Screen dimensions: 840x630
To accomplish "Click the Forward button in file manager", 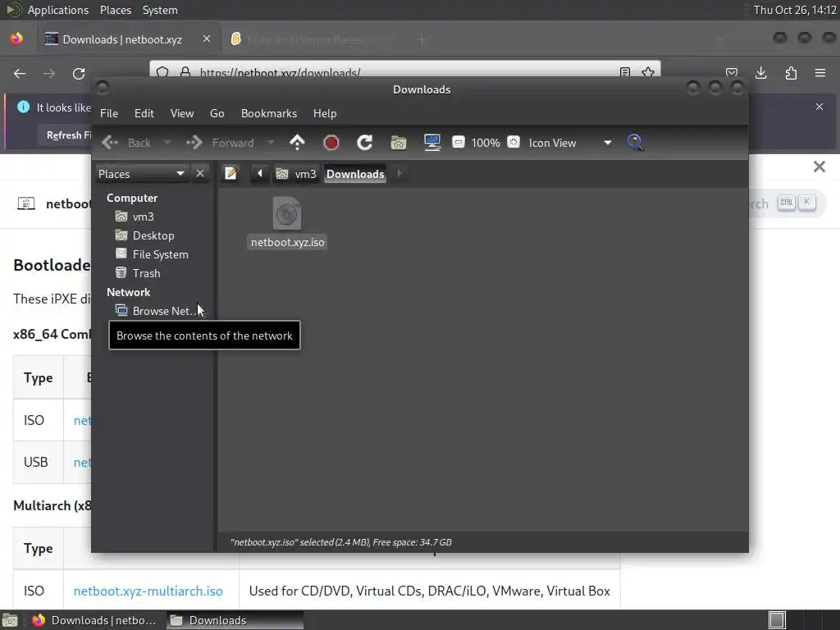I will pos(221,143).
